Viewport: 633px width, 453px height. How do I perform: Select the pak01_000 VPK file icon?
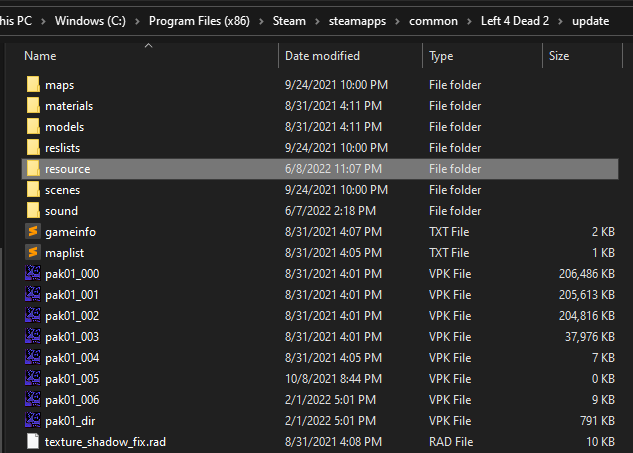click(33, 274)
